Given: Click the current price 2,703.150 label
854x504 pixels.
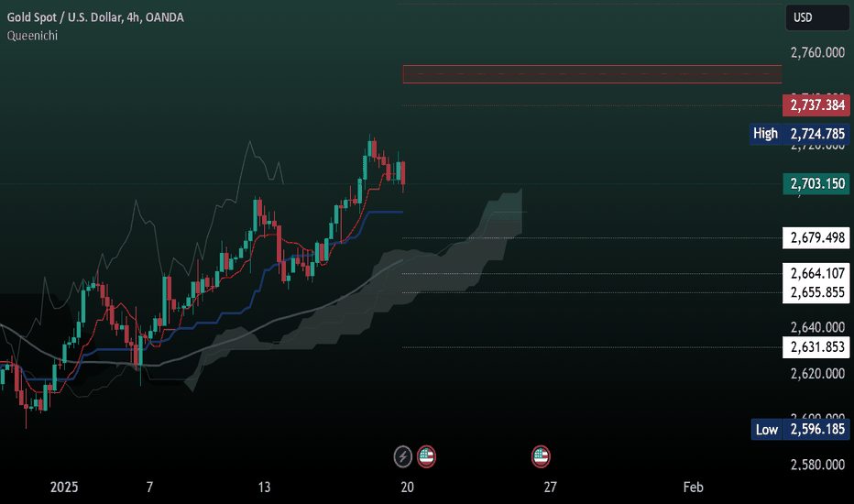Looking at the screenshot, I should pos(816,183).
